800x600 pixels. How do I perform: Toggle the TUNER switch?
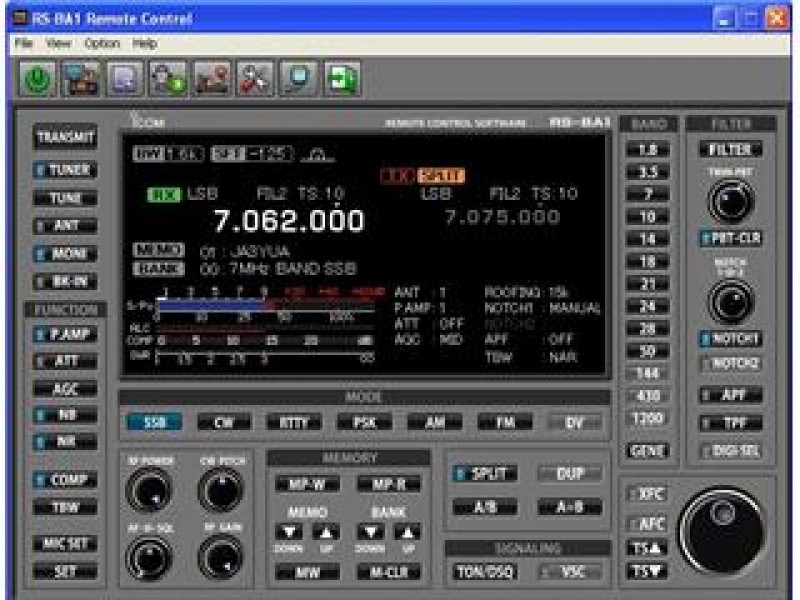click(x=65, y=170)
